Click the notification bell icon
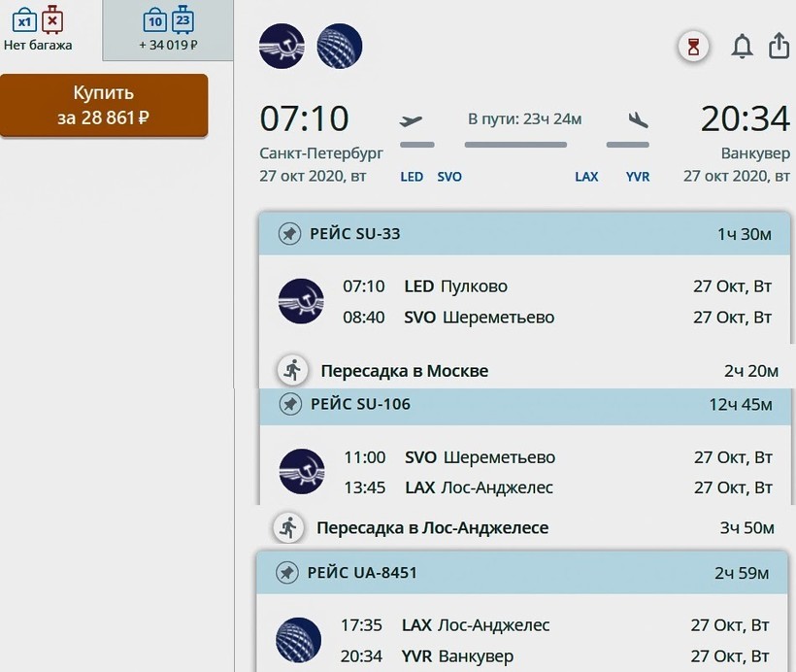 coord(742,47)
